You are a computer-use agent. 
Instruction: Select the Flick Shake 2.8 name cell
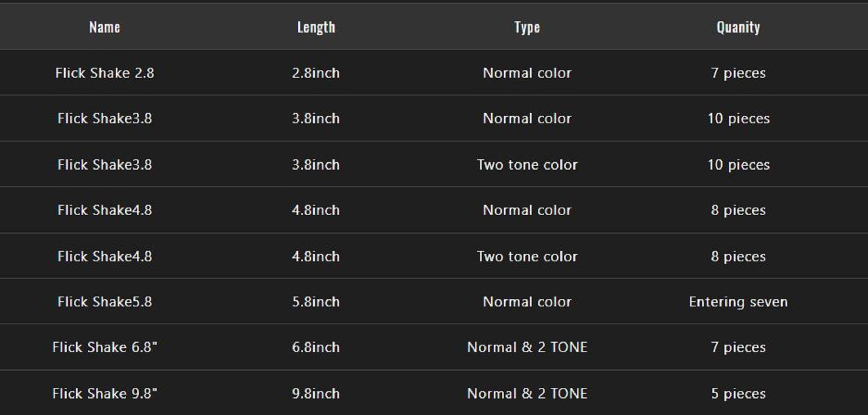click(105, 73)
